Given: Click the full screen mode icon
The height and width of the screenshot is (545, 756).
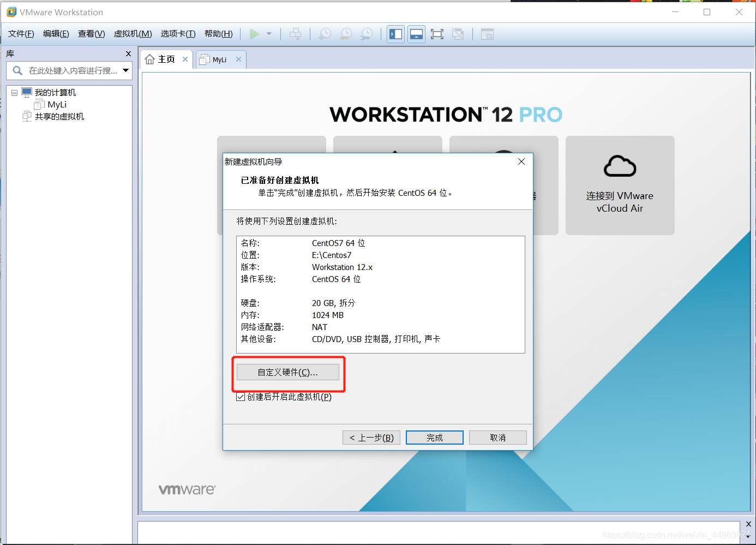Looking at the screenshot, I should pos(437,34).
